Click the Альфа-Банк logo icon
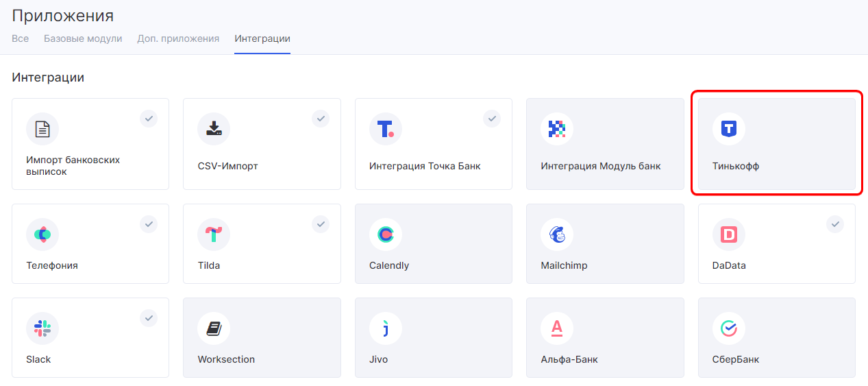868x386 pixels. [x=557, y=328]
